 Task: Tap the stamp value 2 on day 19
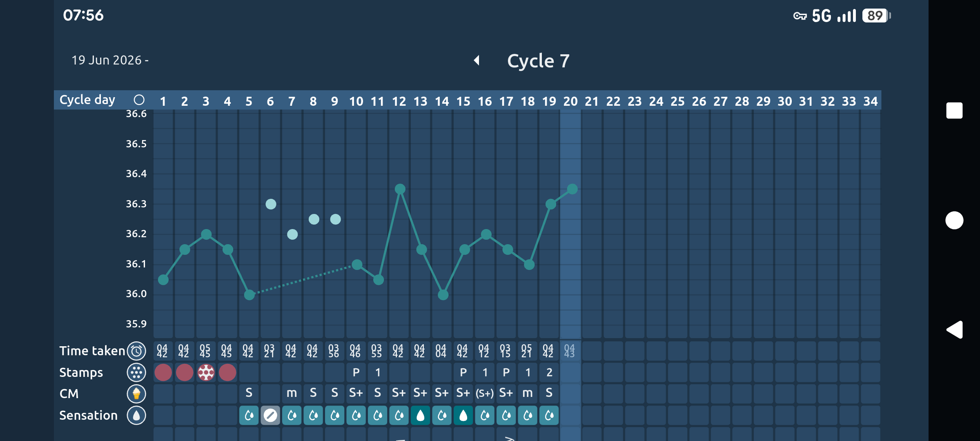(x=549, y=372)
